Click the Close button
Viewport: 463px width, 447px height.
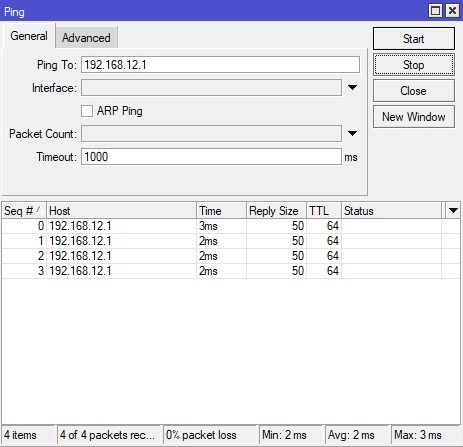coord(414,91)
